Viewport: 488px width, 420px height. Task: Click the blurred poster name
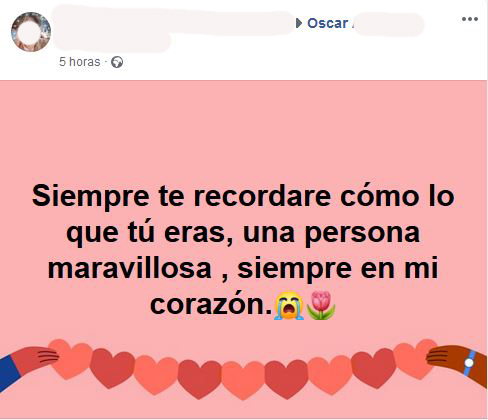[x=173, y=28]
